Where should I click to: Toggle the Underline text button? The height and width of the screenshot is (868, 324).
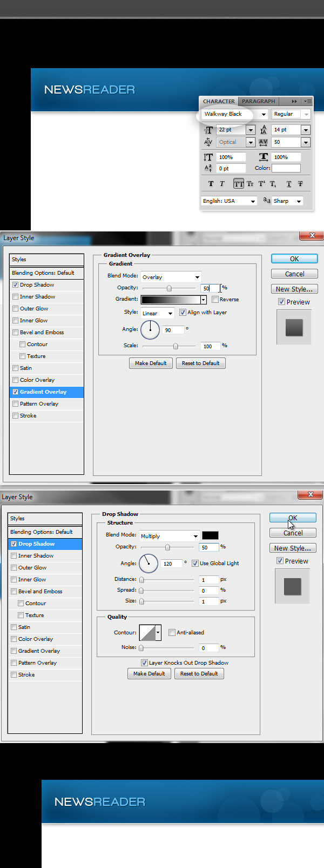click(289, 184)
